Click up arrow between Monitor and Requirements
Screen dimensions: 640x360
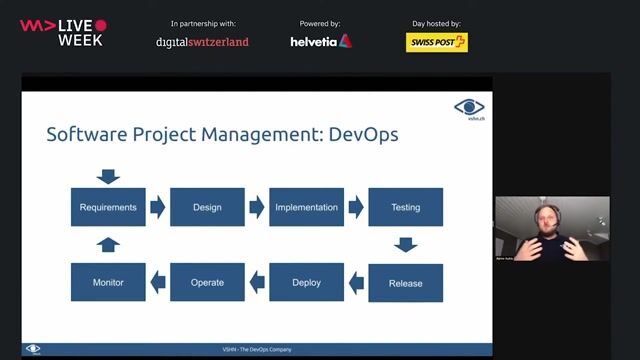pos(108,245)
